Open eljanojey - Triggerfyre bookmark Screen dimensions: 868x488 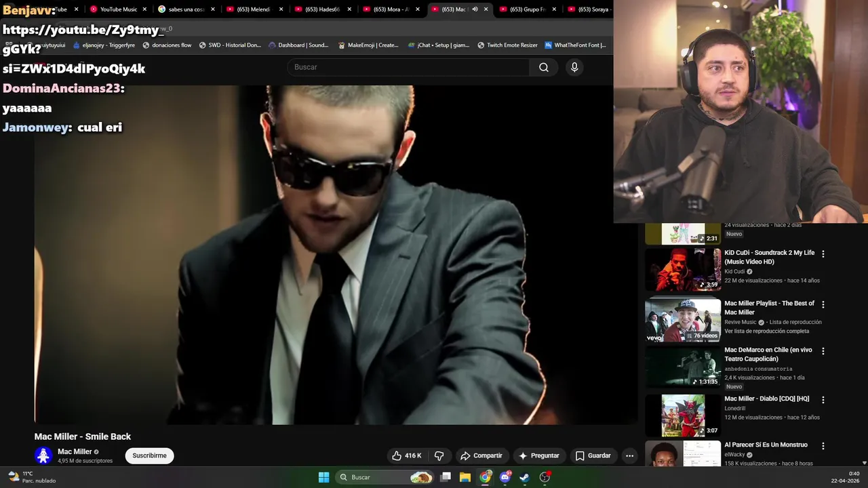pos(104,45)
